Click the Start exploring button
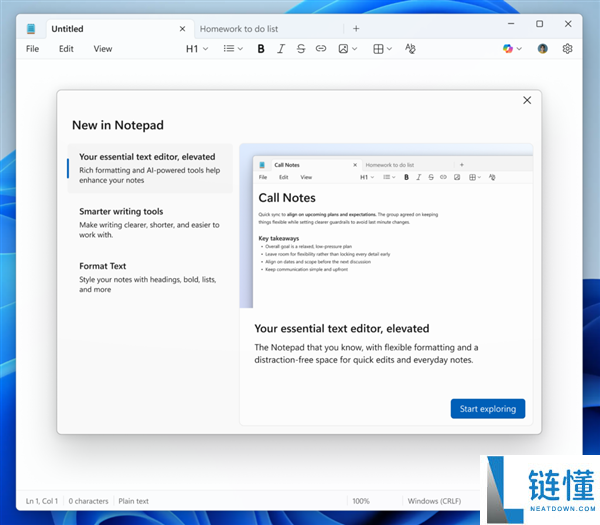600x525 pixels. [x=488, y=409]
